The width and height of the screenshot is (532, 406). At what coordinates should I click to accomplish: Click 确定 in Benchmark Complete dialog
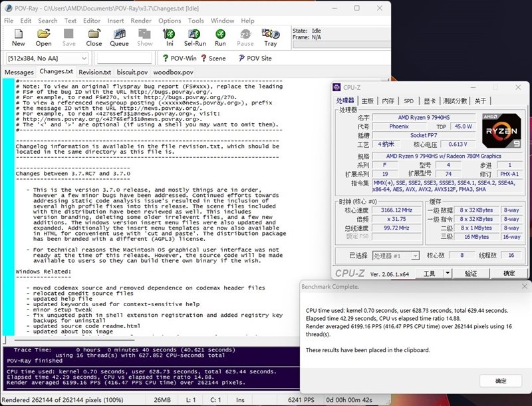(501, 381)
